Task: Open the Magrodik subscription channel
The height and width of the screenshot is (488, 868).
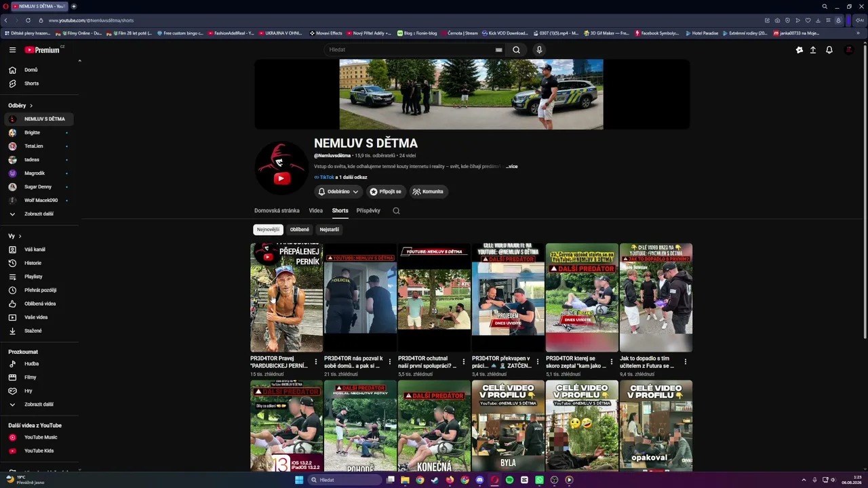Action: tap(39, 174)
